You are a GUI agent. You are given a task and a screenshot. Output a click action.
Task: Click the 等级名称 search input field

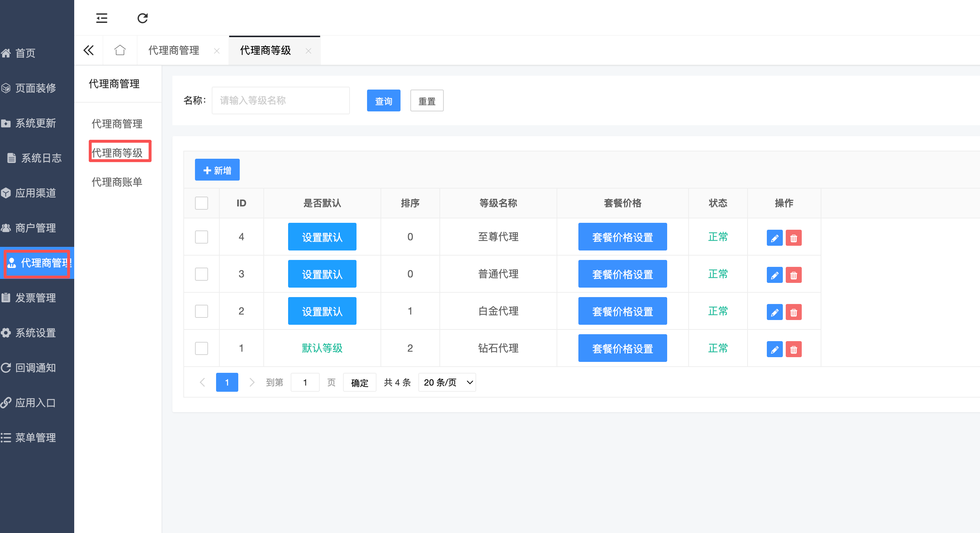click(280, 100)
